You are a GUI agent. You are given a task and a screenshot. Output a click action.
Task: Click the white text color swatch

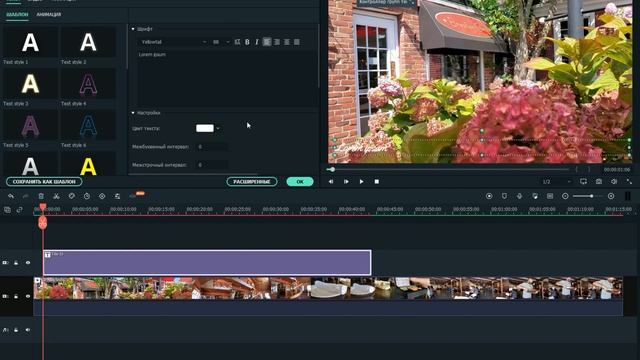point(205,129)
